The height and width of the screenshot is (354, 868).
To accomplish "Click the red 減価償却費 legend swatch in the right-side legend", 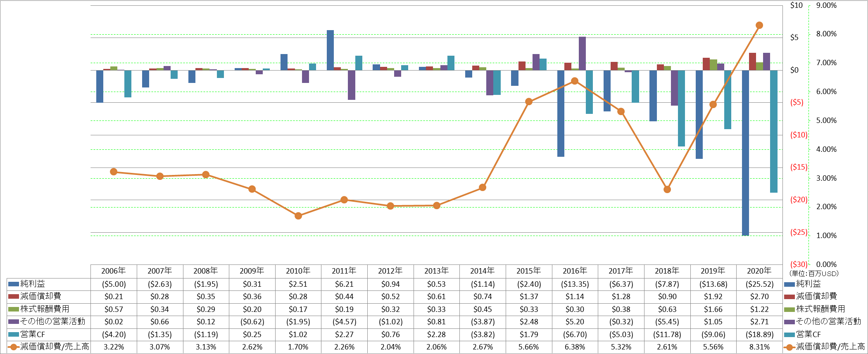I will 790,296.
